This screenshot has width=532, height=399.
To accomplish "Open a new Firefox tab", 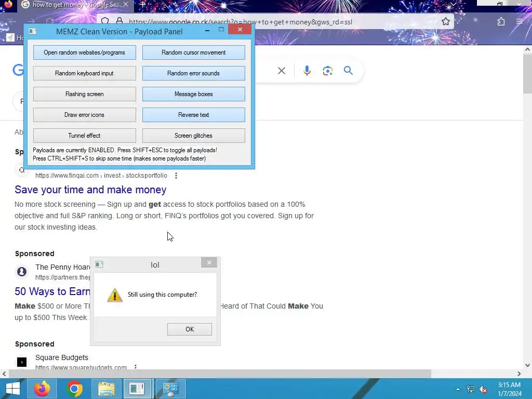I will 143,4.
